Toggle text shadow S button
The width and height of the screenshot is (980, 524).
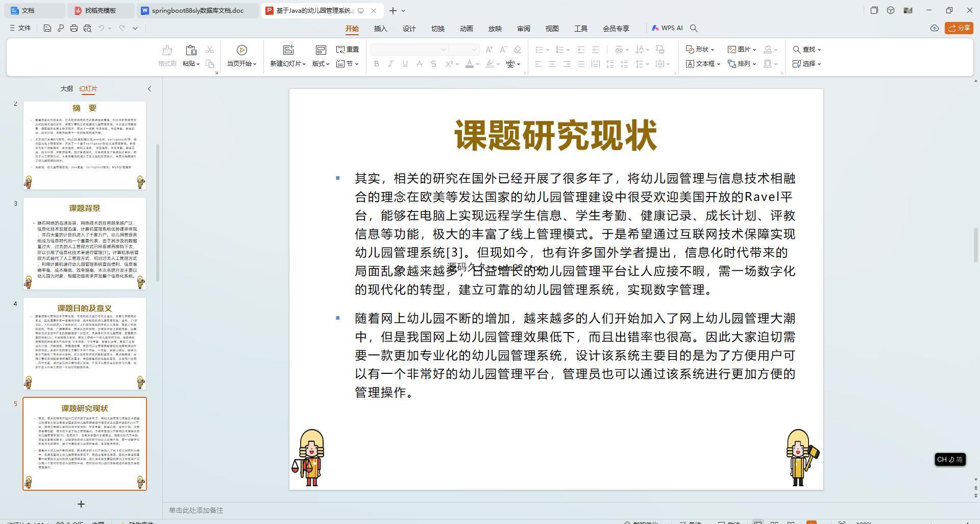[x=433, y=64]
